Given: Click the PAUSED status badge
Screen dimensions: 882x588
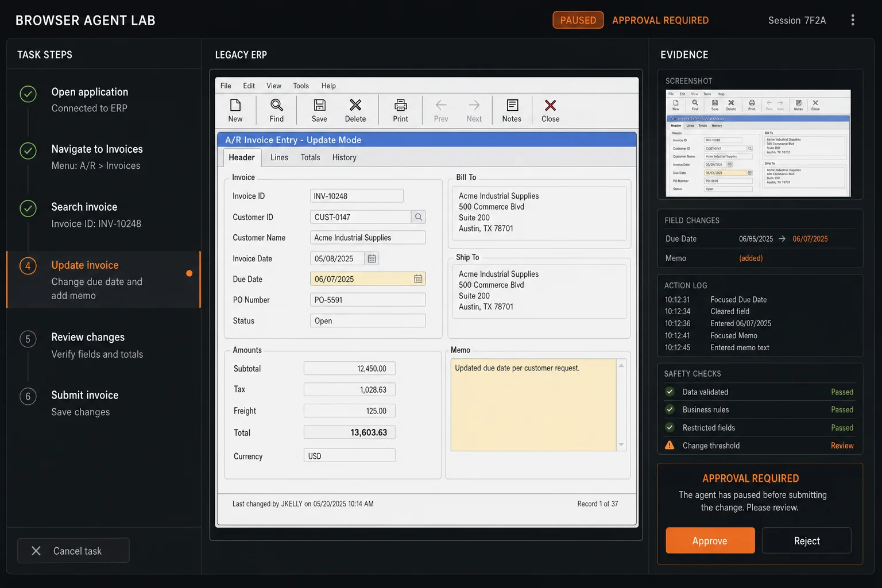Looking at the screenshot, I should tap(578, 20).
